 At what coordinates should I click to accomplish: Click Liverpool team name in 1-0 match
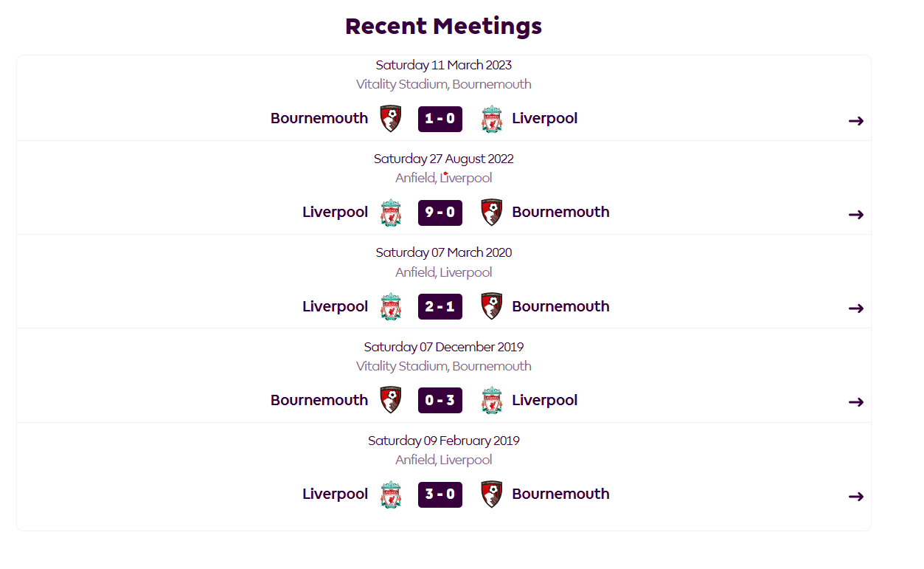(544, 119)
